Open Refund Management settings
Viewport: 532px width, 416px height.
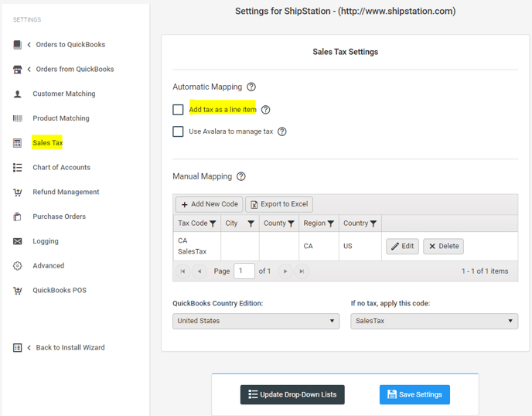(66, 192)
